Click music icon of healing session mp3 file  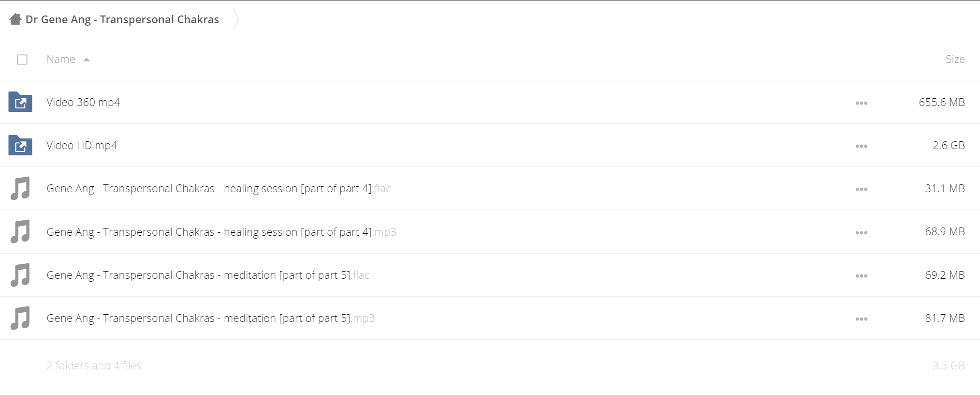[x=20, y=231]
